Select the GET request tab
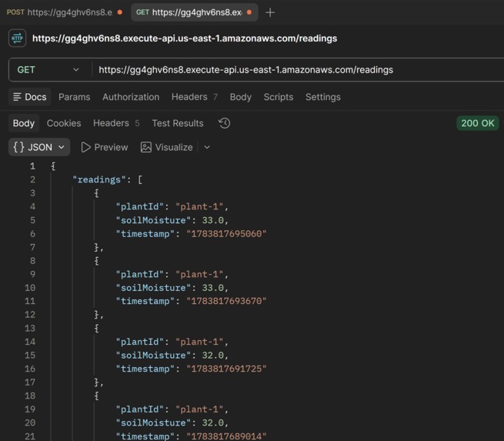The width and height of the screenshot is (504, 441). tap(194, 12)
